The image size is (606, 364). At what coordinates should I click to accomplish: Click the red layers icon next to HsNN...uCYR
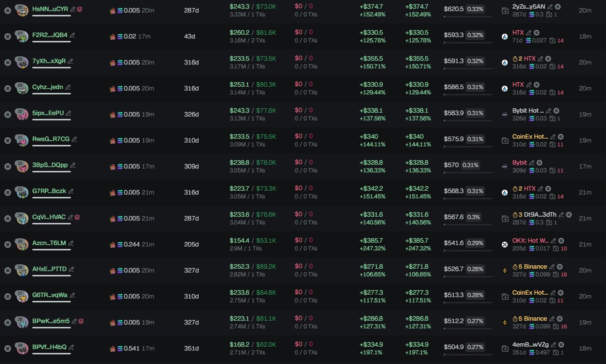pyautogui.click(x=79, y=9)
